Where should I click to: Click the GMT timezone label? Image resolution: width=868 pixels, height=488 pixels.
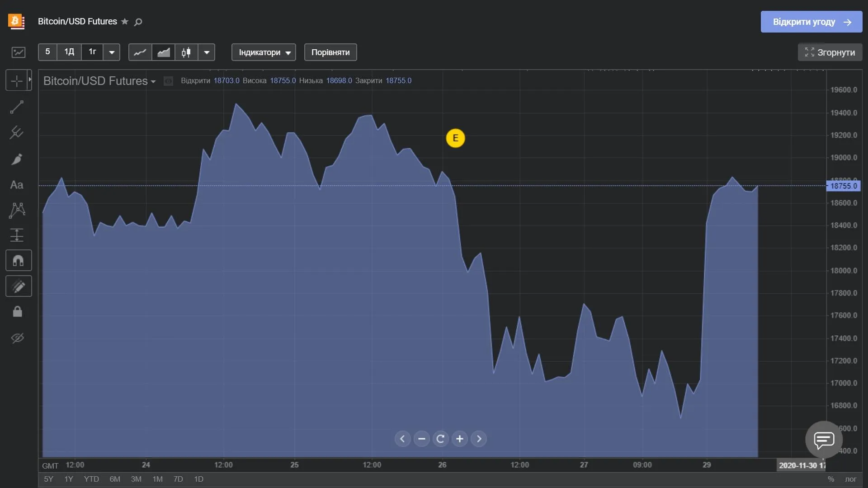(50, 466)
